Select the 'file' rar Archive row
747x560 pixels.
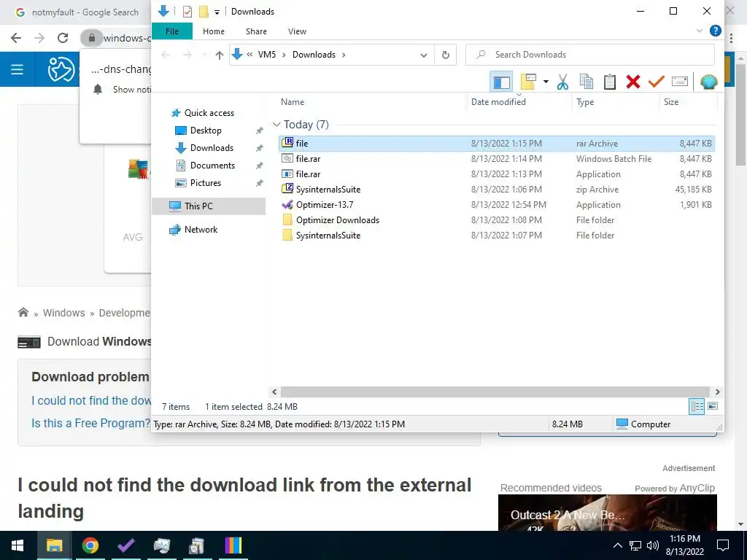(x=496, y=144)
